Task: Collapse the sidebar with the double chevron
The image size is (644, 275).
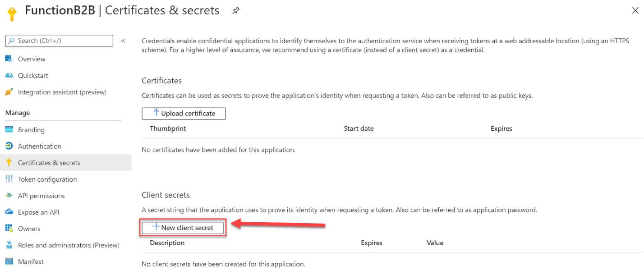Action: [123, 41]
